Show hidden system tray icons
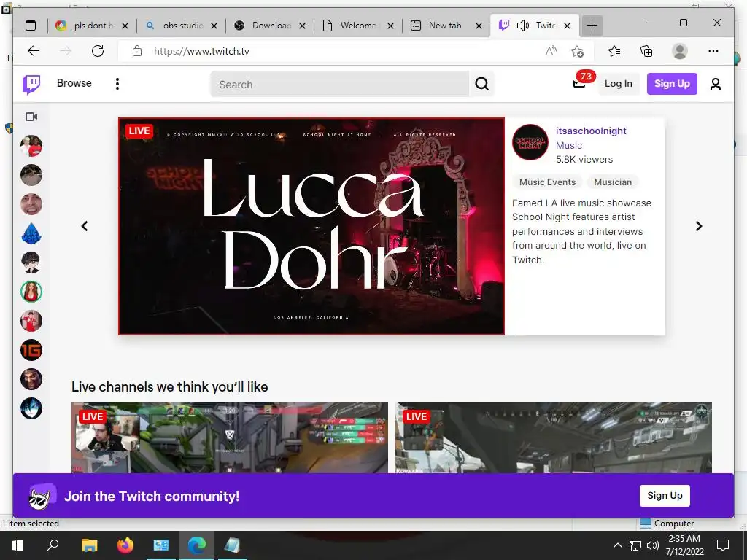The image size is (747, 560). tap(617, 545)
